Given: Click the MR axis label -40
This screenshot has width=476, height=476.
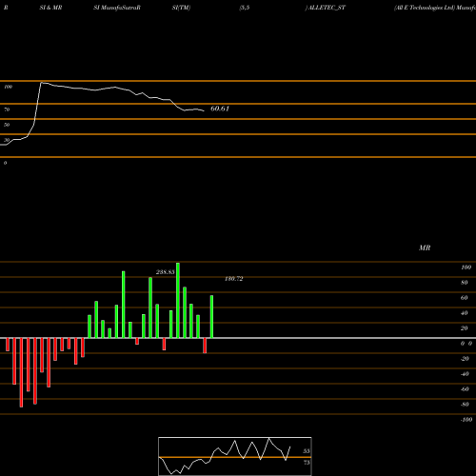Looking at the screenshot, I should [465, 374].
